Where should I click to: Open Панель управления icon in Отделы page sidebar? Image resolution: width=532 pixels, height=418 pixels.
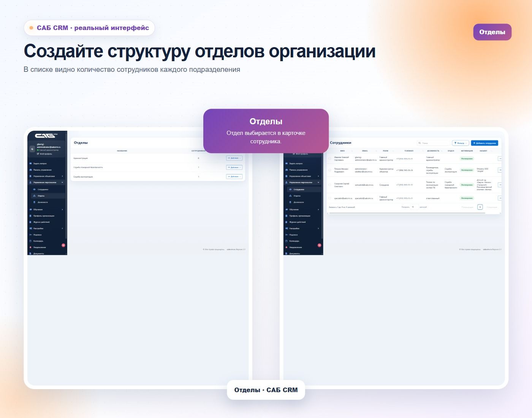pos(31,170)
